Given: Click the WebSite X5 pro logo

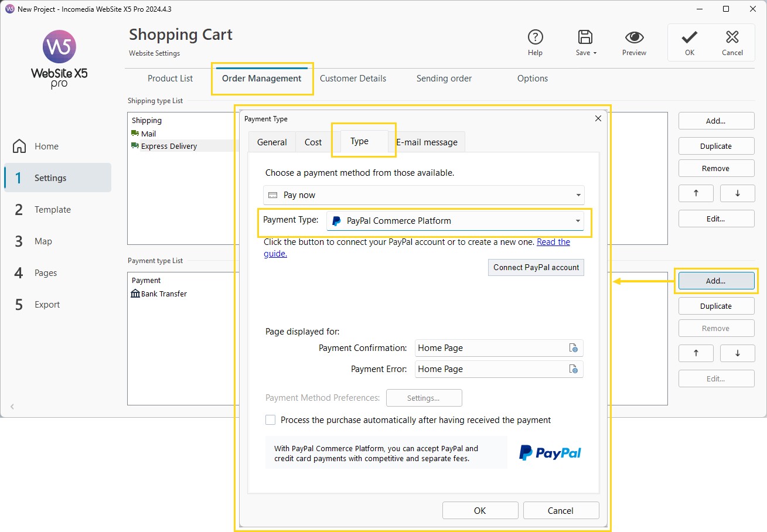Looking at the screenshot, I should pyautogui.click(x=59, y=59).
